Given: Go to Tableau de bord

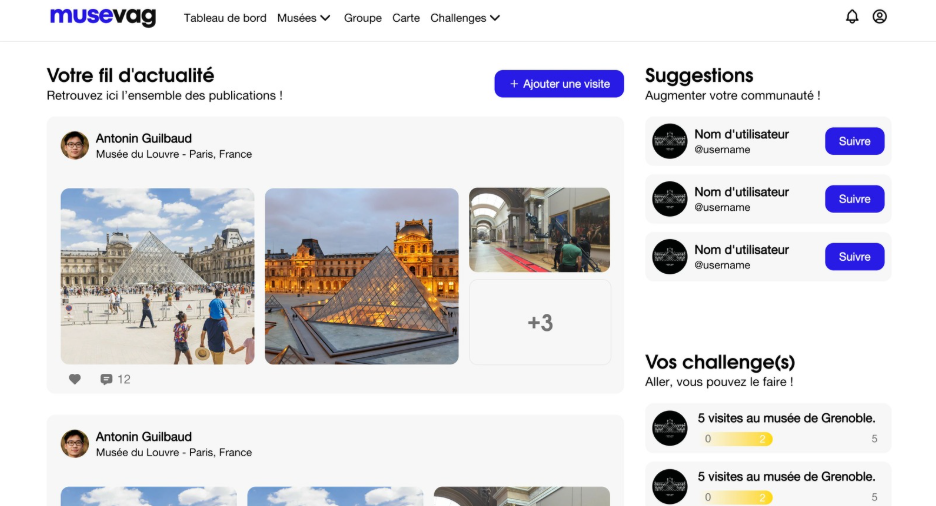Looking at the screenshot, I should point(225,18).
